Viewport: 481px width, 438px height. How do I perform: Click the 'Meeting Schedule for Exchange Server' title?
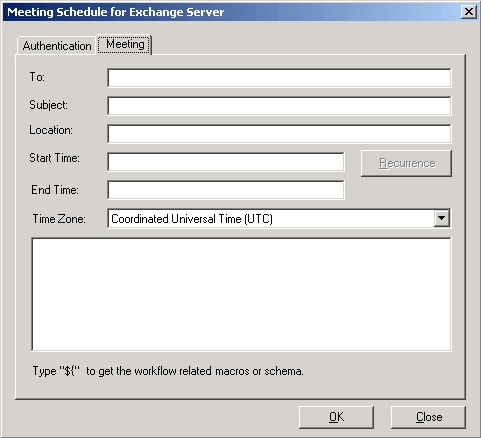[116, 12]
